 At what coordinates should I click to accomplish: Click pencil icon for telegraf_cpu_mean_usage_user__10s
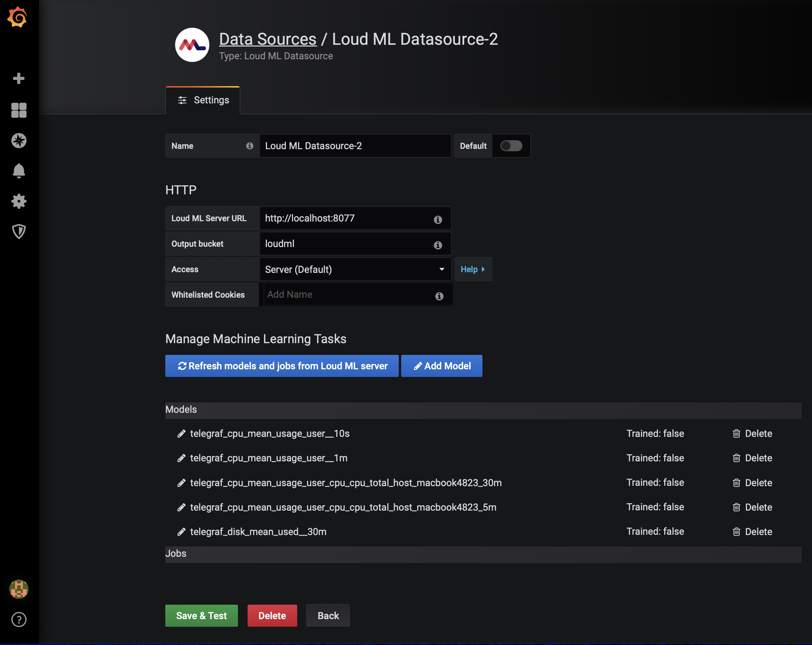181,434
